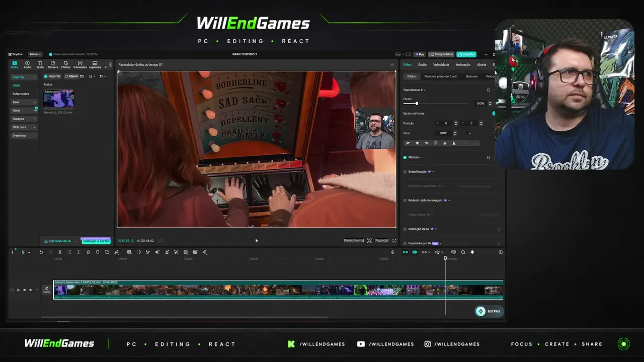The image size is (644, 362).
Task: Click the Compartilhar button
Action: coord(441,54)
